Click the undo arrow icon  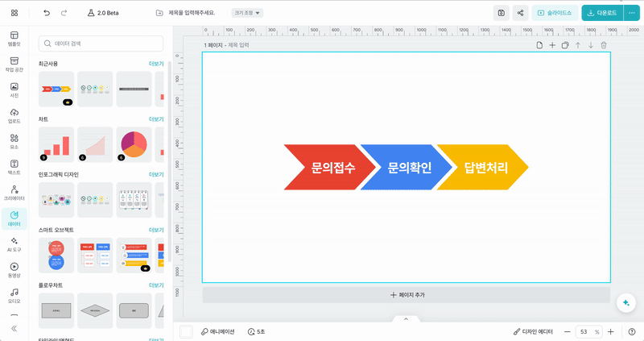[47, 13]
